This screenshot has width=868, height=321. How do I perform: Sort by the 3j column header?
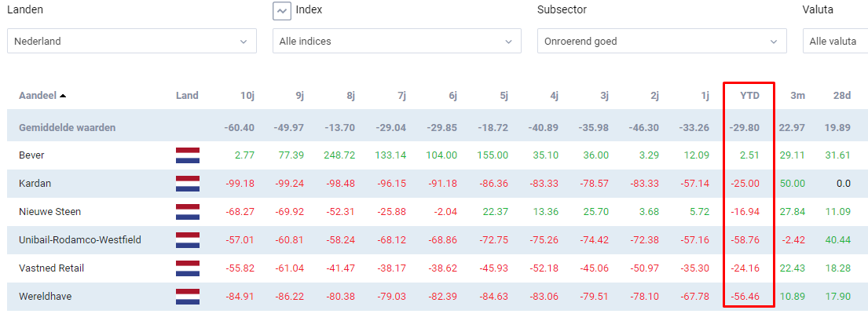pos(604,96)
